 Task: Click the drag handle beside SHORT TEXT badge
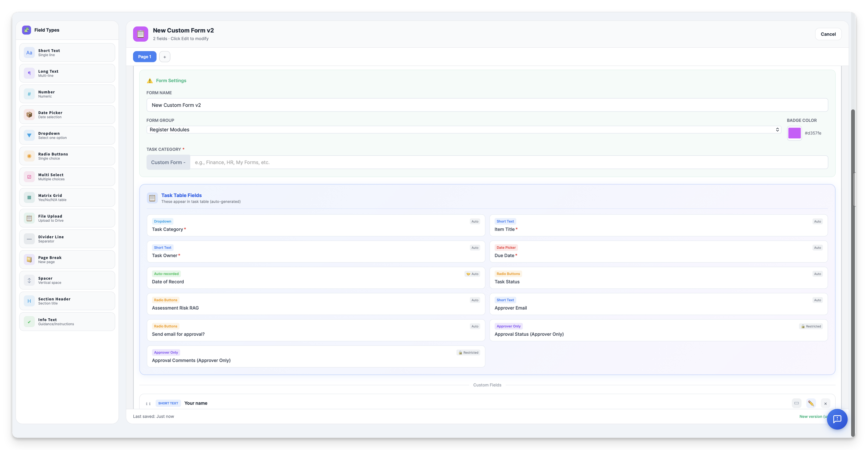148,403
